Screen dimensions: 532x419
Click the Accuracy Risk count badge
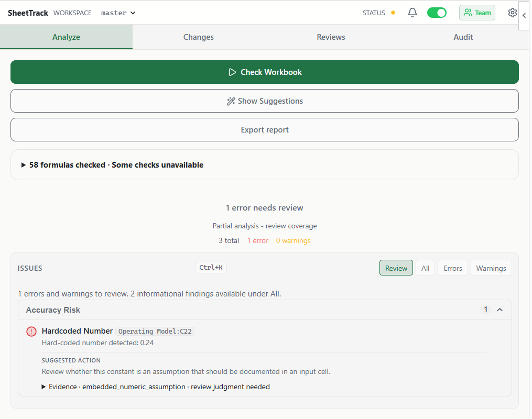click(x=485, y=310)
